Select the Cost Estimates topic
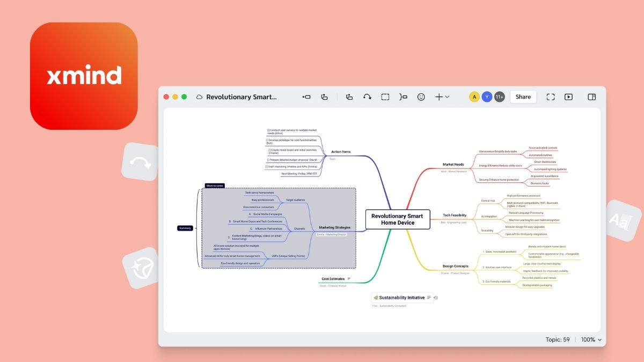 pyautogui.click(x=333, y=279)
